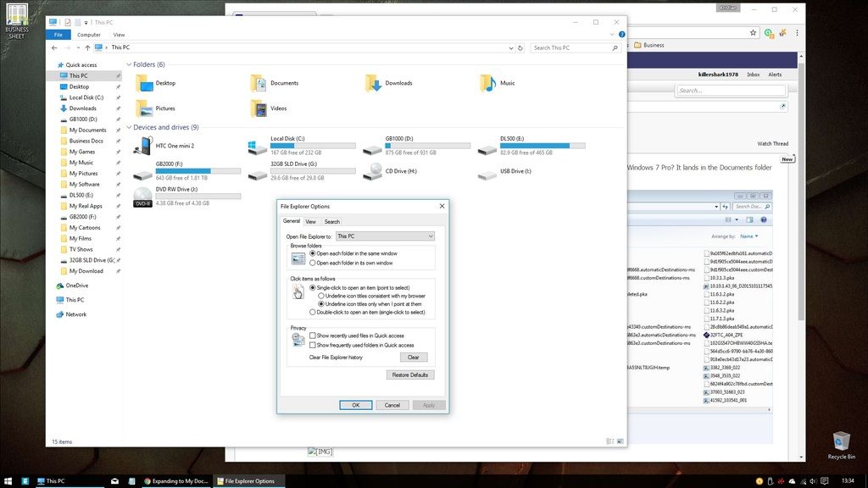This screenshot has width=868, height=488.
Task: Click Watch Thread link in browser
Action: point(773,143)
